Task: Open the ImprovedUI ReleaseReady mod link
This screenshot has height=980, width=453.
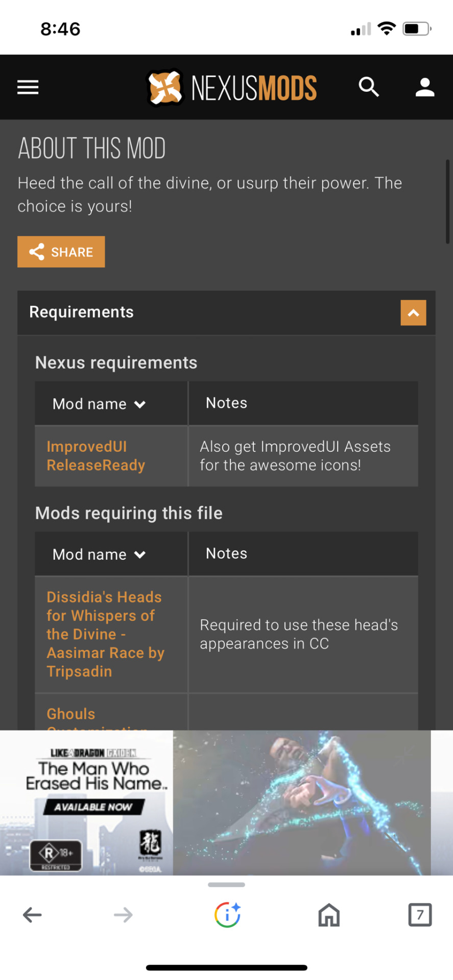Action: 96,456
